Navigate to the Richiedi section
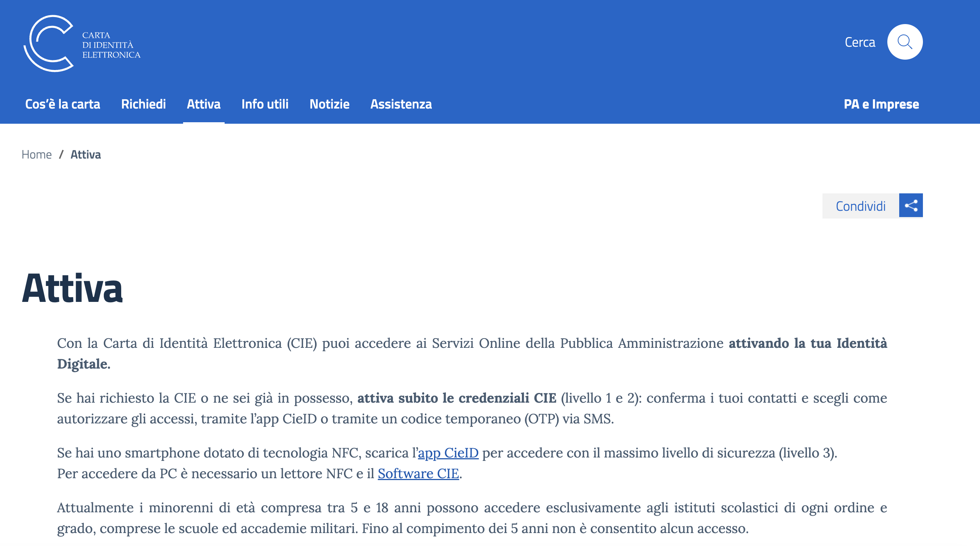The width and height of the screenshot is (980, 546). click(x=143, y=104)
